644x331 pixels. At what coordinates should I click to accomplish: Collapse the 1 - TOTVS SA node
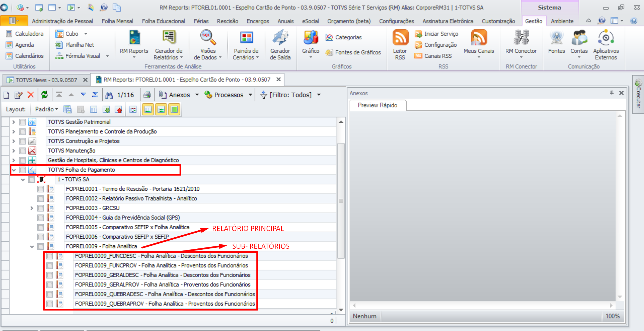[23, 180]
